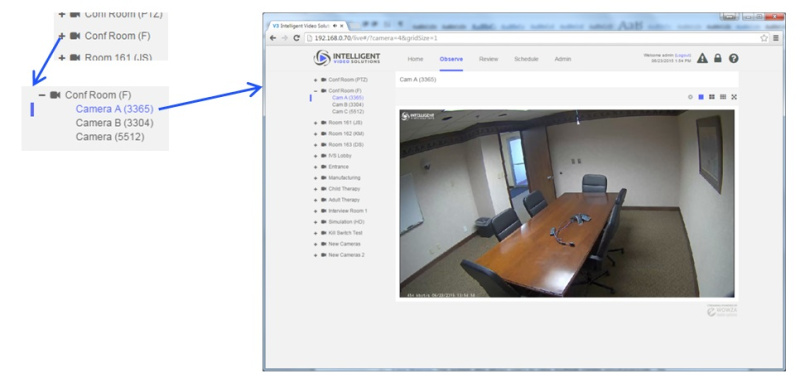
Task: Open the alerts warning triangle icon
Action: (x=702, y=58)
